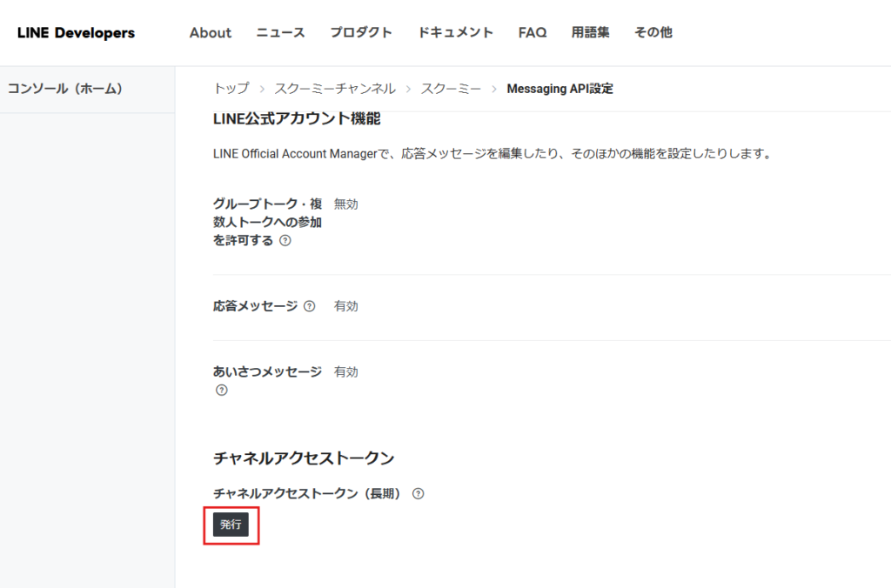Click help icon under あいさつメッセージ
The width and height of the screenshot is (891, 588).
tap(222, 391)
